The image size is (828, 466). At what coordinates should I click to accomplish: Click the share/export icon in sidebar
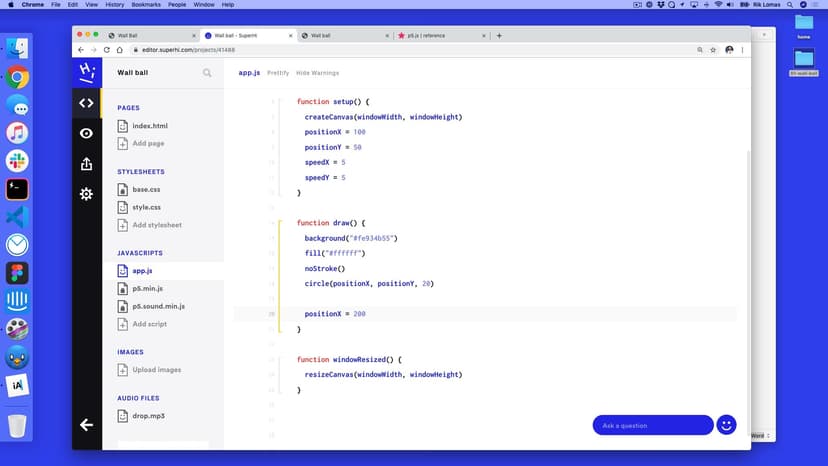click(86, 164)
